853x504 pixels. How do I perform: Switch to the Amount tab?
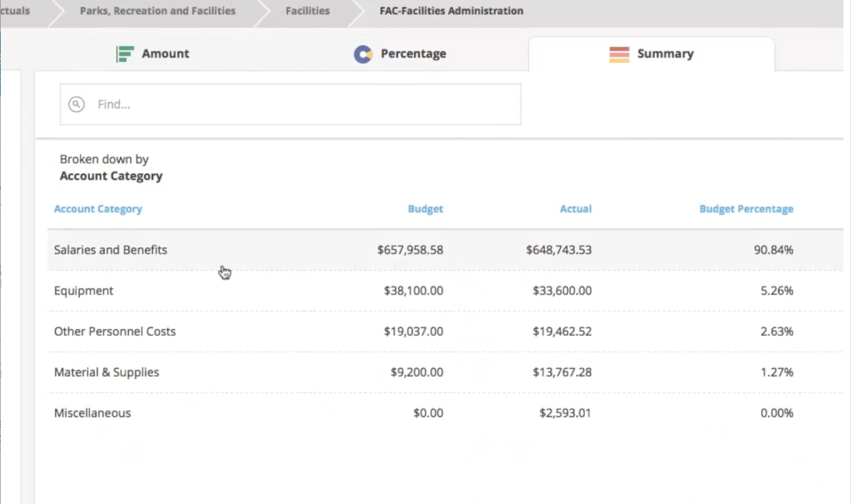(x=165, y=54)
